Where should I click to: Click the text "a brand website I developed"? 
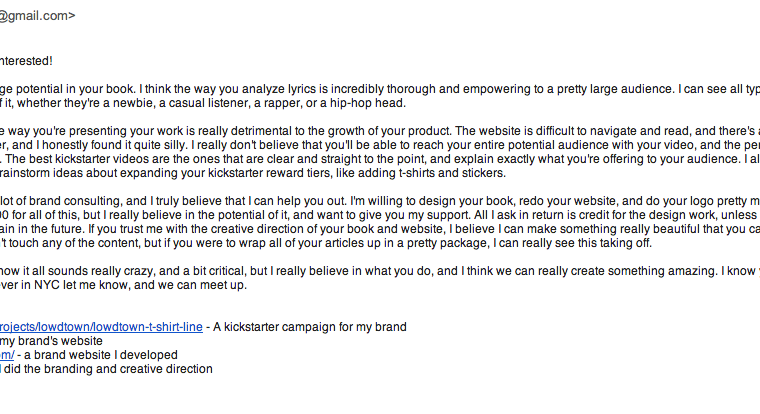pos(101,355)
